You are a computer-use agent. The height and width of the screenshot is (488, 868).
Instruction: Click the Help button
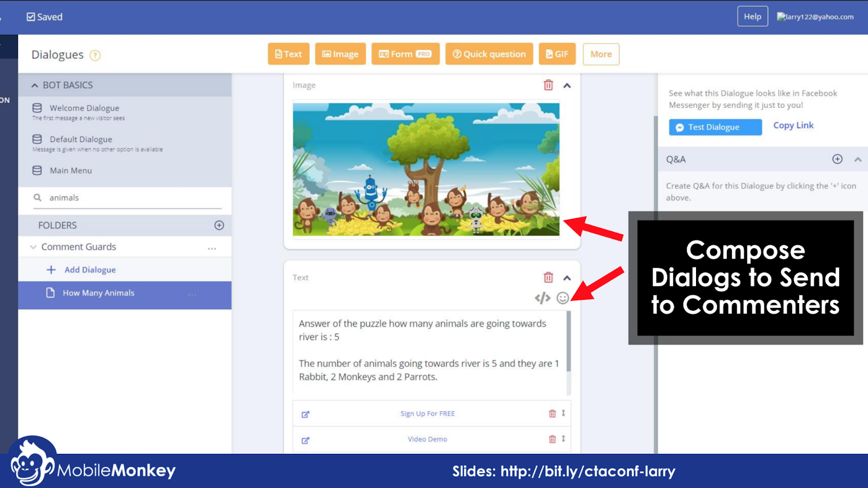coord(752,16)
